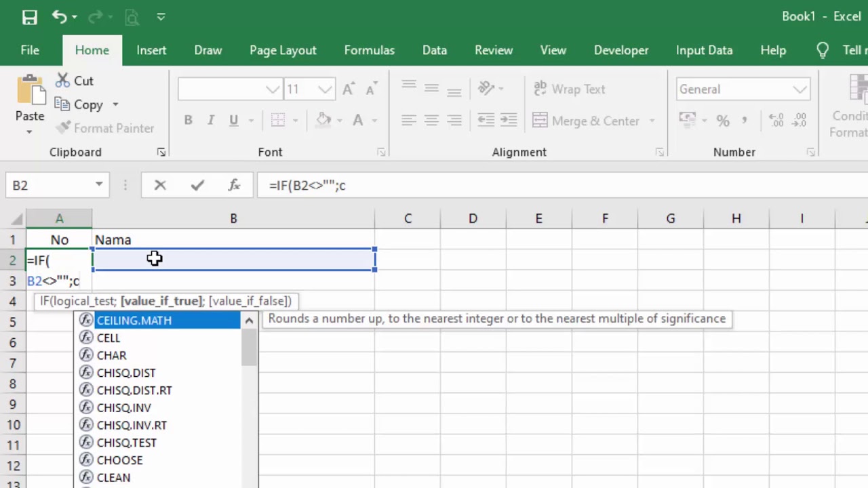Confirm formula with the checkmark icon

pyautogui.click(x=197, y=185)
